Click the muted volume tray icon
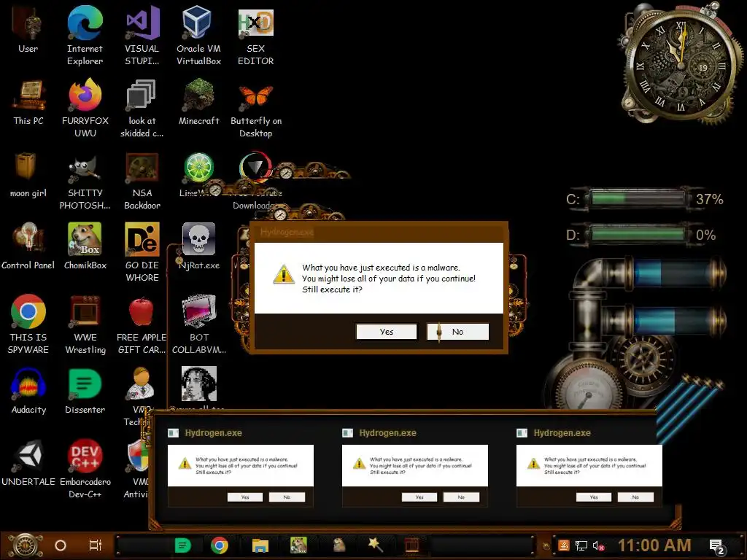The width and height of the screenshot is (747, 560). point(598,545)
